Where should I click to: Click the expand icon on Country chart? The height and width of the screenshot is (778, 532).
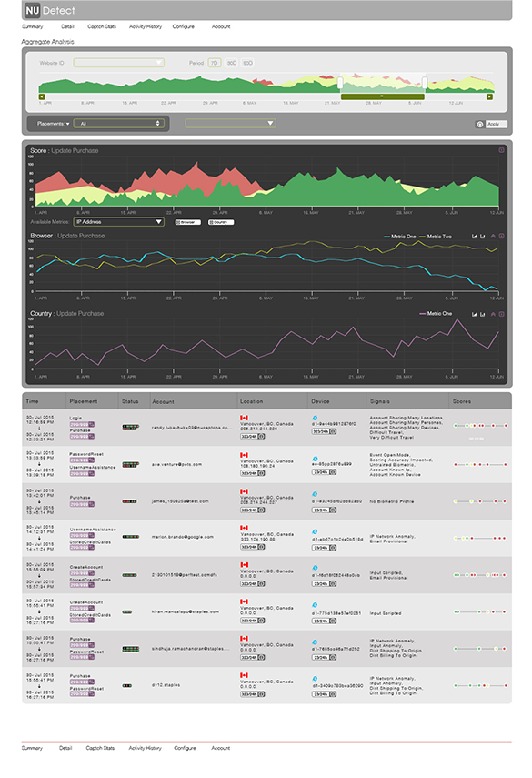[501, 314]
